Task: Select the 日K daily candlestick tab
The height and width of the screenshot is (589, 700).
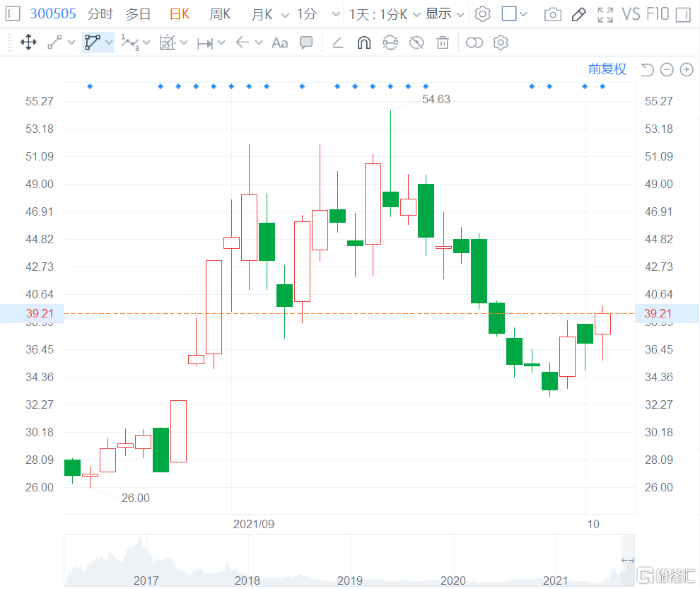Action: (180, 14)
